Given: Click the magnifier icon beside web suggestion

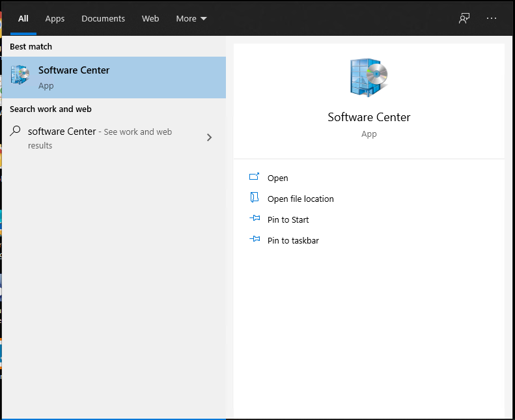Looking at the screenshot, I should pos(15,131).
